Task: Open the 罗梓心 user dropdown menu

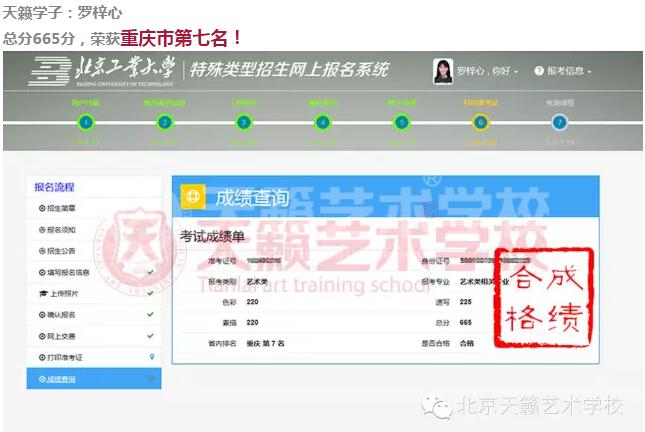Action: coord(488,72)
